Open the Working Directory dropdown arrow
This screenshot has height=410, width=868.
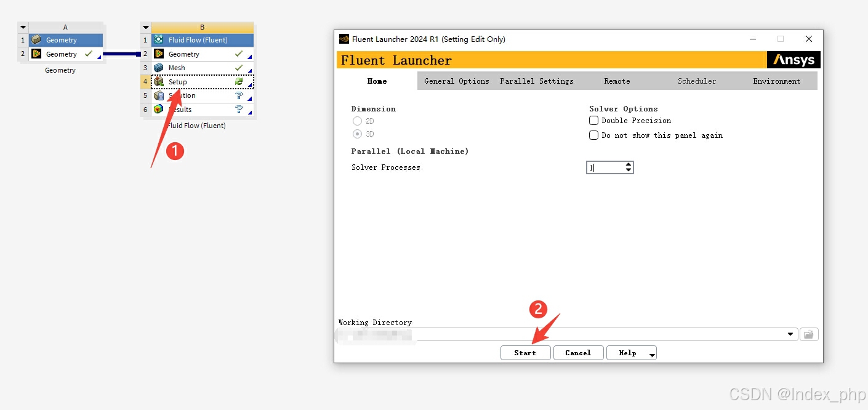[790, 334]
